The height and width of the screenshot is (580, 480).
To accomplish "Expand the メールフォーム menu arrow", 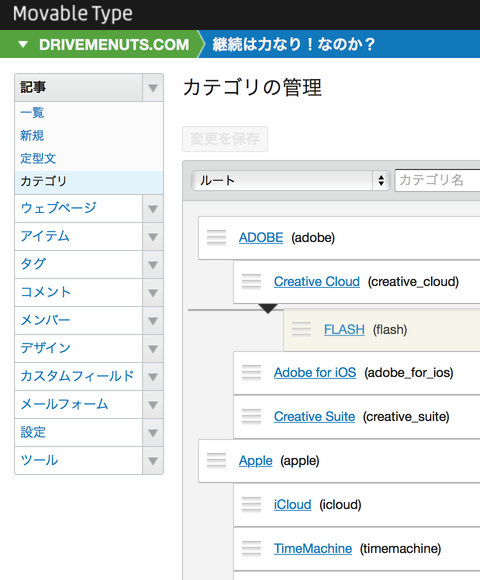I will tap(153, 404).
